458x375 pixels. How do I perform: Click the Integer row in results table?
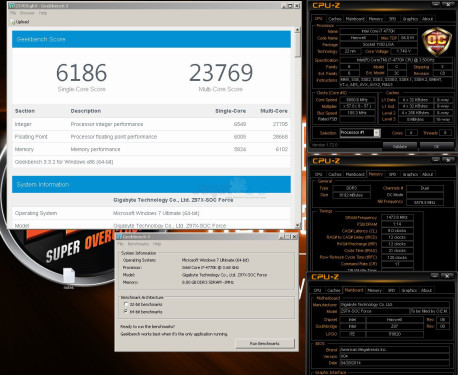click(x=151, y=124)
